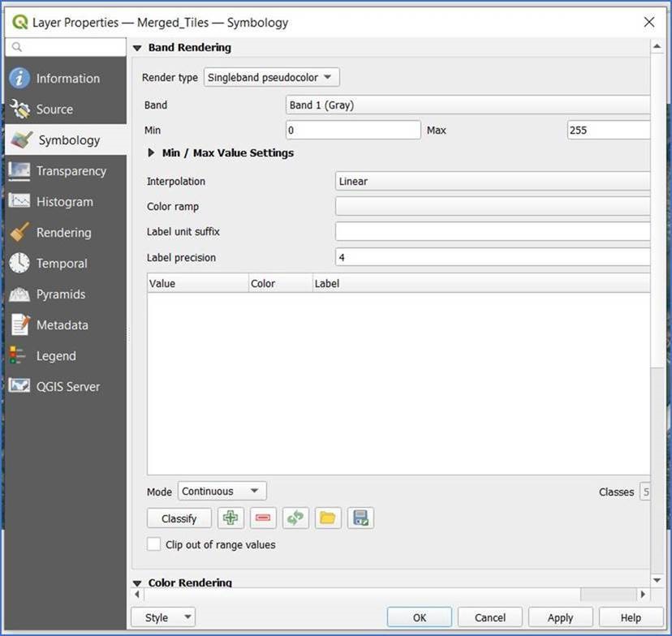This screenshot has height=636, width=672.
Task: Open the Source tab
Action: click(66, 110)
